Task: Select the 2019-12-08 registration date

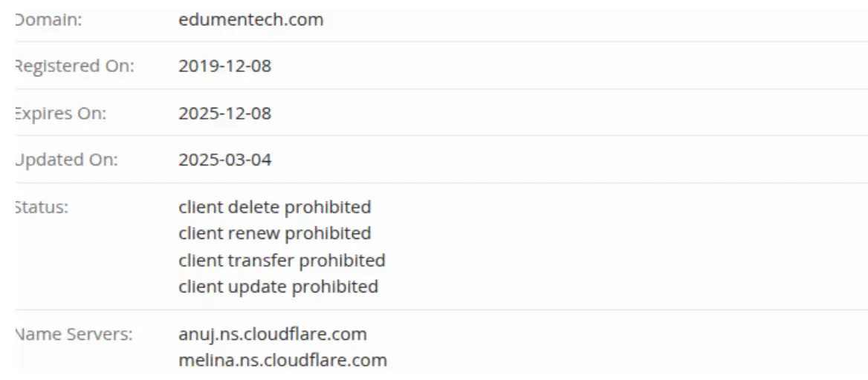Action: click(224, 66)
